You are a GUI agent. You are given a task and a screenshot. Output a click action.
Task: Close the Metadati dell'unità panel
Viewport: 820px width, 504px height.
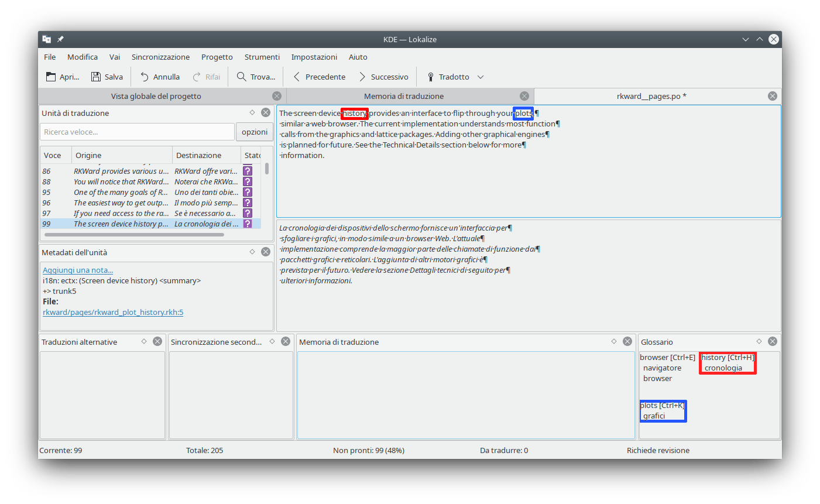(x=266, y=252)
